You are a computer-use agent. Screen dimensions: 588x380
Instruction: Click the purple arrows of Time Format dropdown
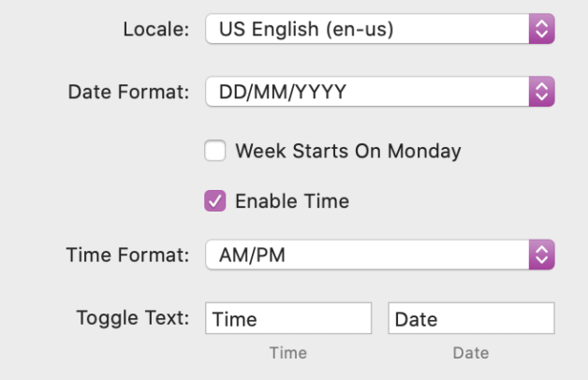tap(541, 254)
